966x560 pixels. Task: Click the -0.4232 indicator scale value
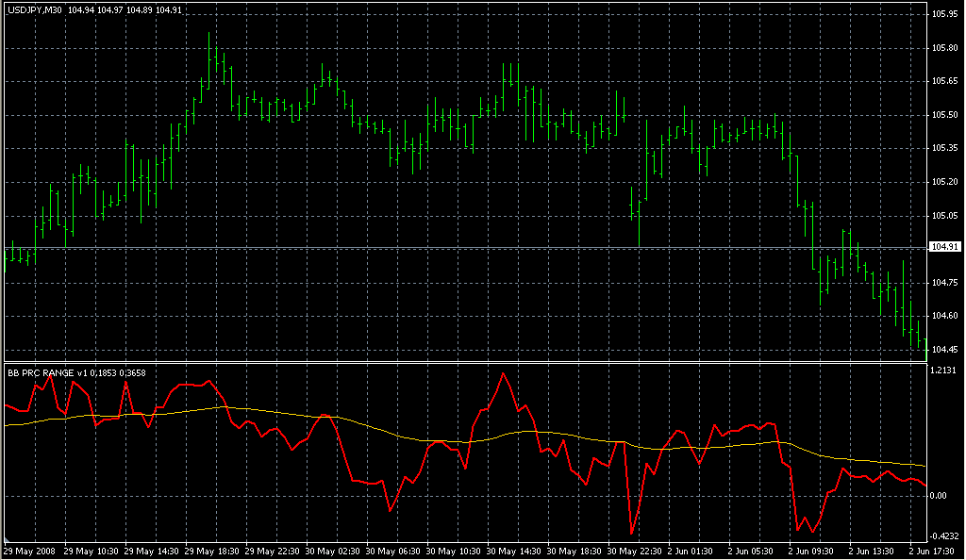coord(944,535)
